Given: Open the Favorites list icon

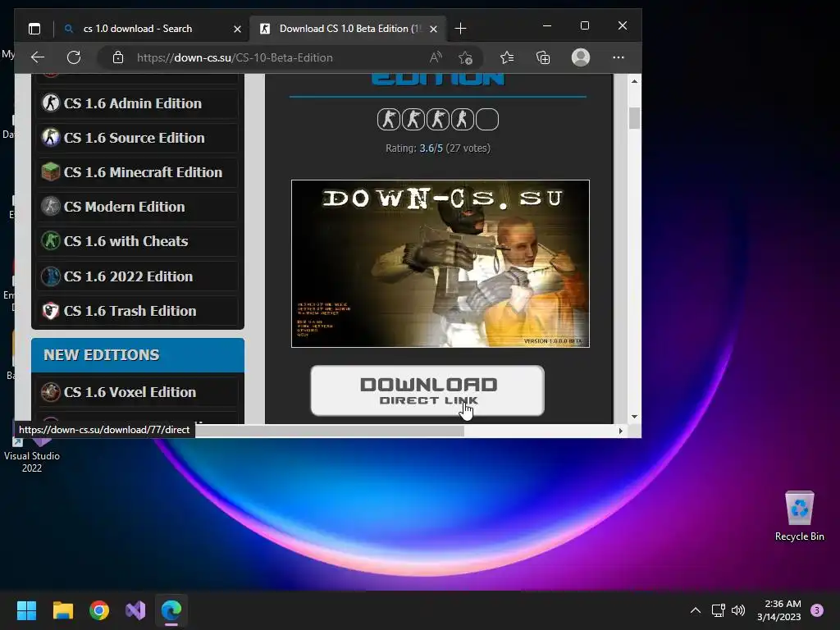Looking at the screenshot, I should pyautogui.click(x=507, y=57).
